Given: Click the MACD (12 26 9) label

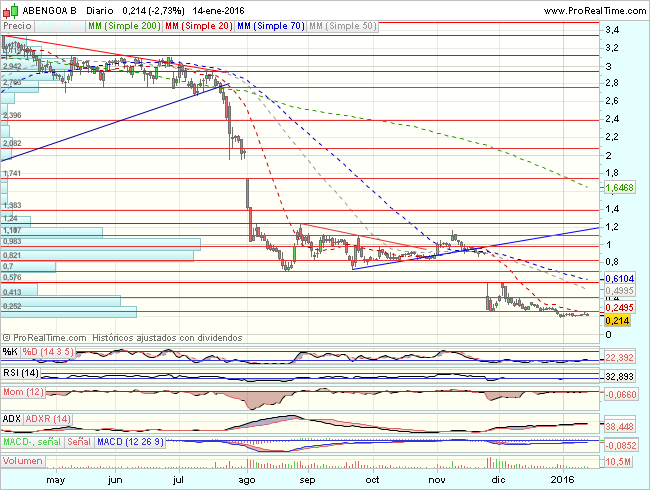Looking at the screenshot, I should (x=130, y=442).
